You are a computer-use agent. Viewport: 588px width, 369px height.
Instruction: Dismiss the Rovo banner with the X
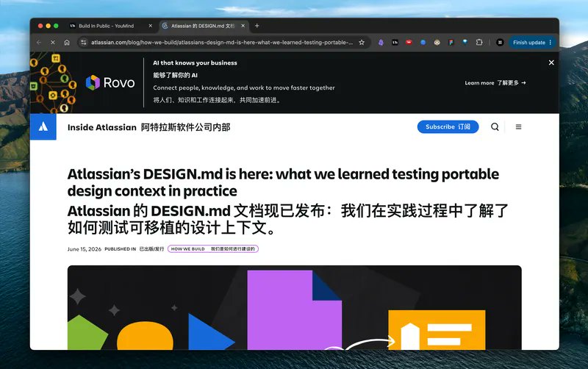coord(551,62)
